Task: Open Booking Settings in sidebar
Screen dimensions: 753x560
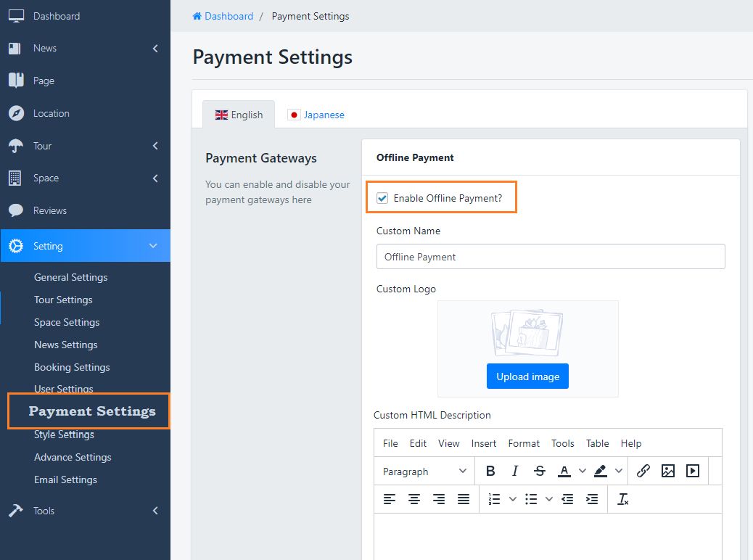Action: coord(72,367)
